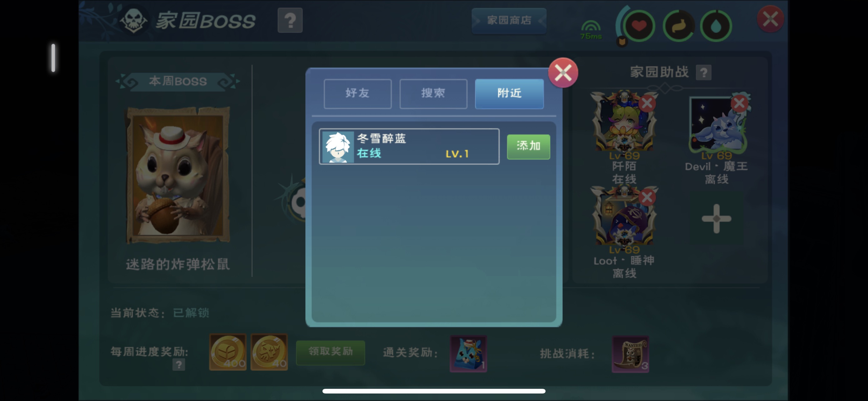The height and width of the screenshot is (401, 868).
Task: Click the heart health status icon
Action: point(639,26)
